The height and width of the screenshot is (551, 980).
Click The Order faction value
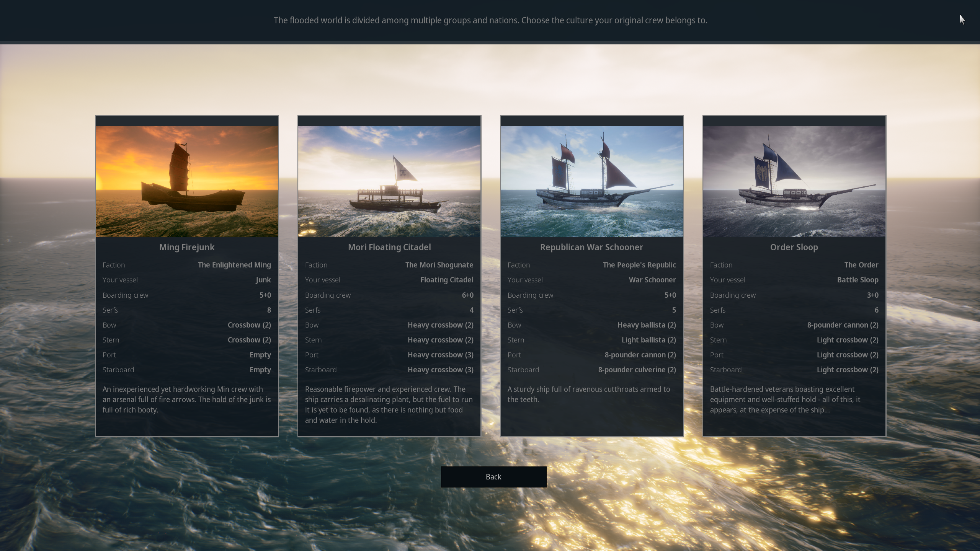861,265
